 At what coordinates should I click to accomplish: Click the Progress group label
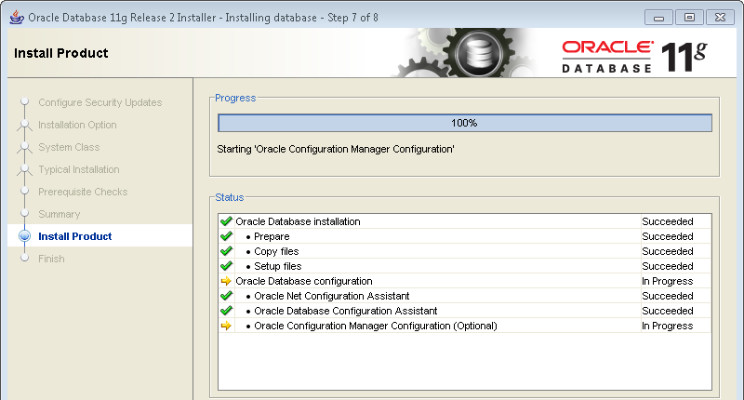click(x=235, y=98)
